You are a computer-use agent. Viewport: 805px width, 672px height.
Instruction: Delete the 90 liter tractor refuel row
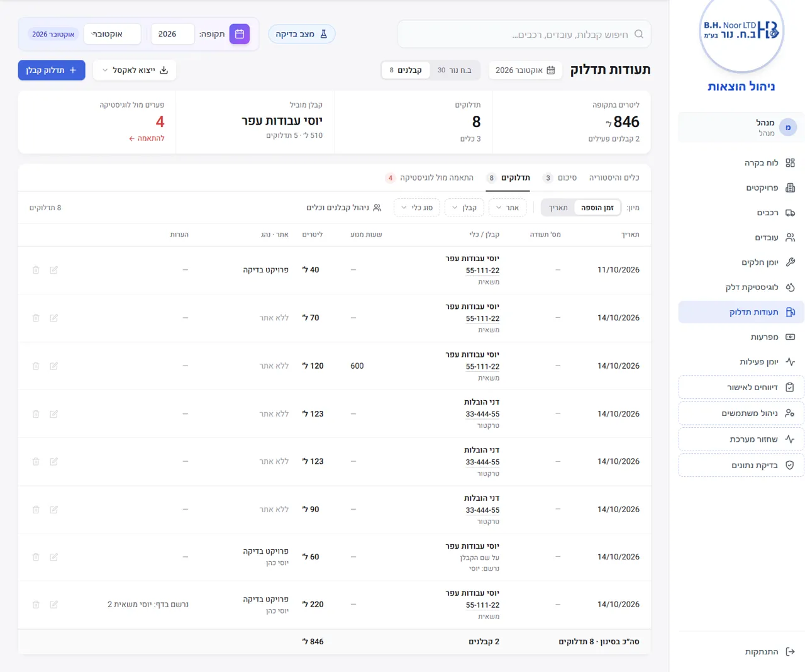tap(36, 510)
